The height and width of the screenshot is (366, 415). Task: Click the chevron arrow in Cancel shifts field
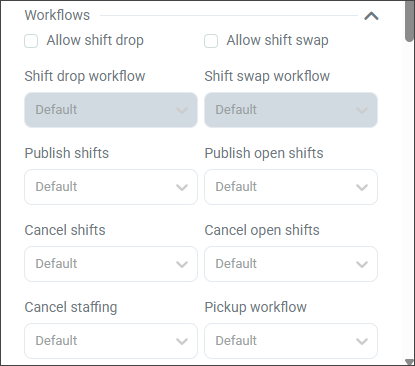point(182,264)
